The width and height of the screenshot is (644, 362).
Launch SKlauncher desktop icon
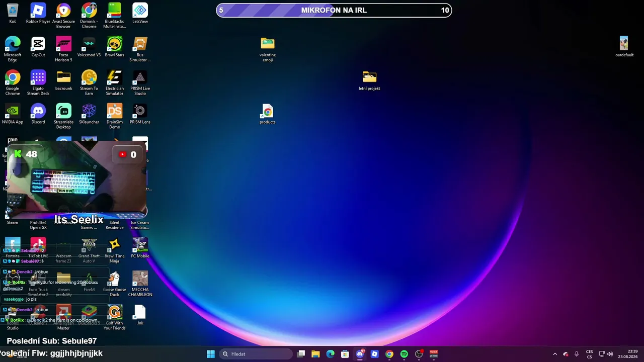point(89,114)
